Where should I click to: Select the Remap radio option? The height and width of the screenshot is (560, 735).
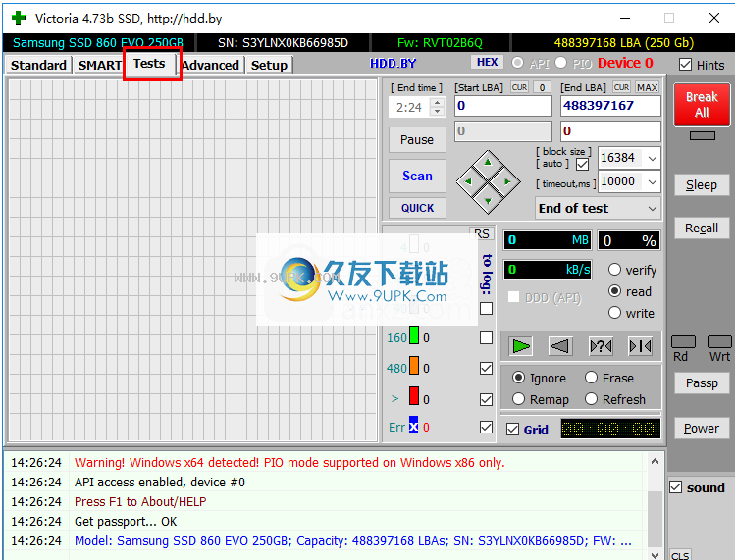pos(518,399)
